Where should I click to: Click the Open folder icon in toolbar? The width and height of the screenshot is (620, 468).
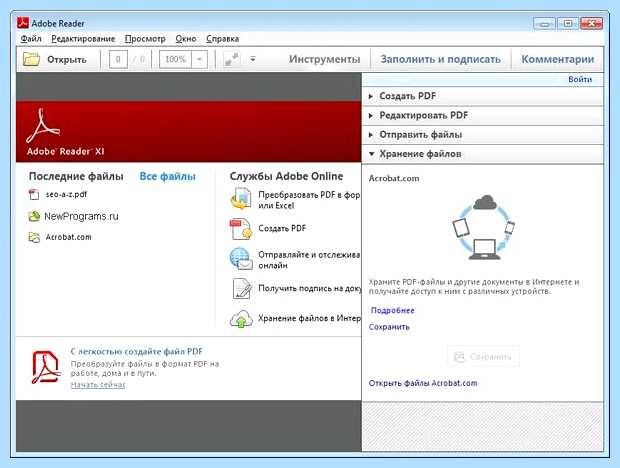coord(31,59)
